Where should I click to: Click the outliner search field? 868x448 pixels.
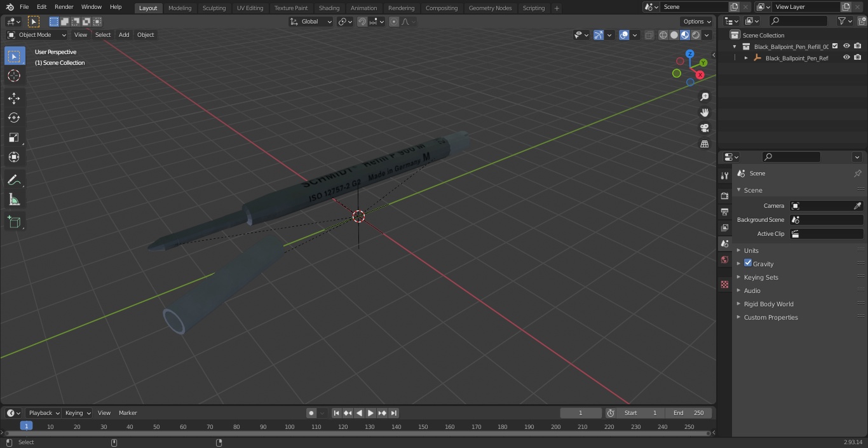(x=798, y=21)
